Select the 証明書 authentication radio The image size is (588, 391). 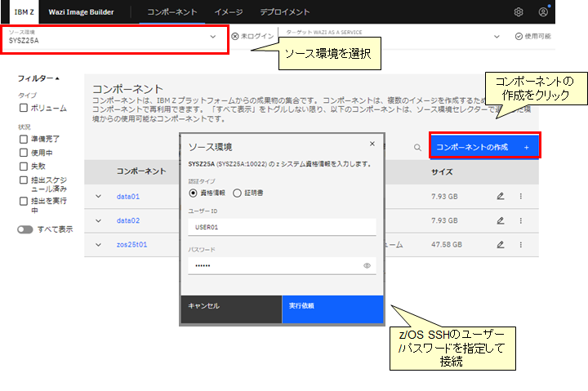click(x=237, y=193)
